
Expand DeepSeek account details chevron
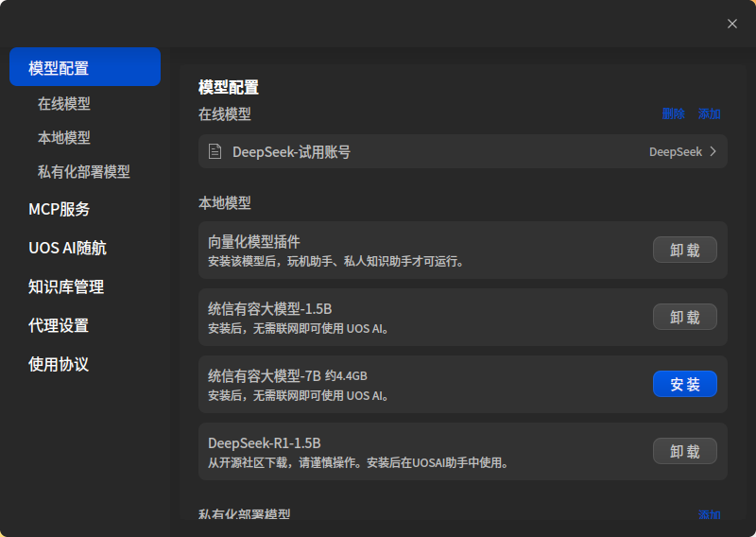[x=713, y=151]
